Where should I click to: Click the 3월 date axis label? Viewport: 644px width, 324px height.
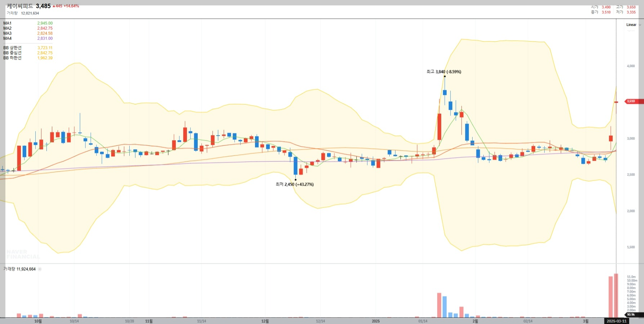click(x=586, y=321)
